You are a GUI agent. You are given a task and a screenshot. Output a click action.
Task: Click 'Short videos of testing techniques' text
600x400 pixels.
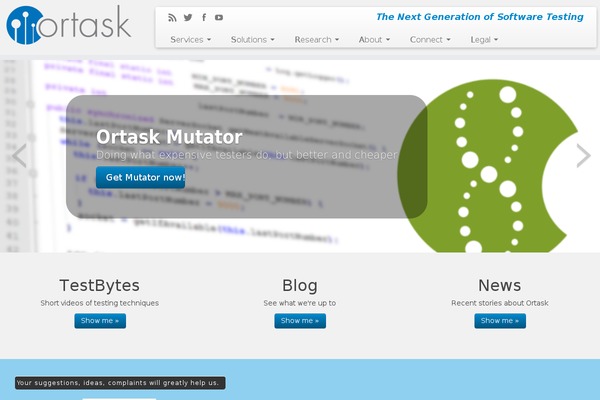click(99, 303)
